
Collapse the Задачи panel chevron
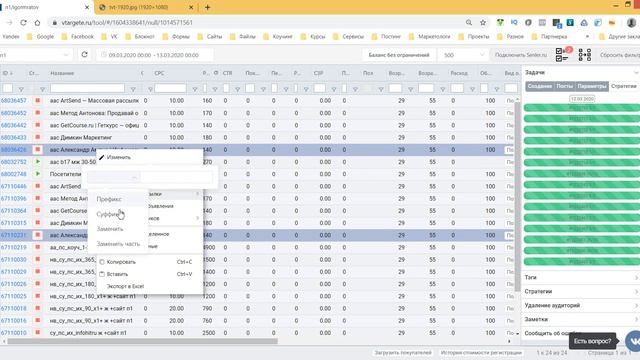pyautogui.click(x=636, y=72)
